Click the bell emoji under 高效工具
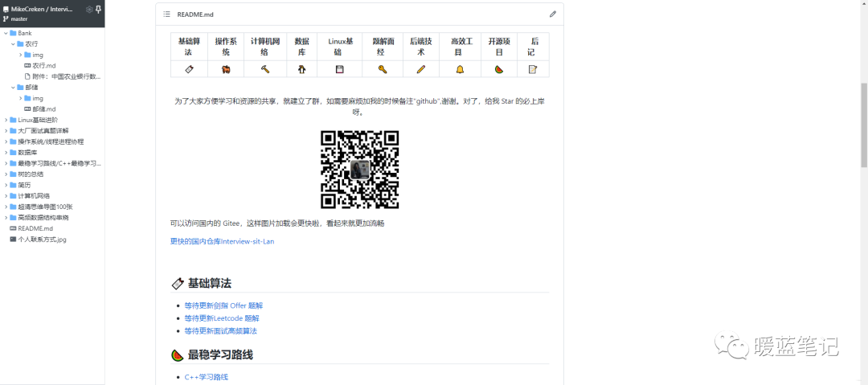The width and height of the screenshot is (868, 385). coord(460,69)
